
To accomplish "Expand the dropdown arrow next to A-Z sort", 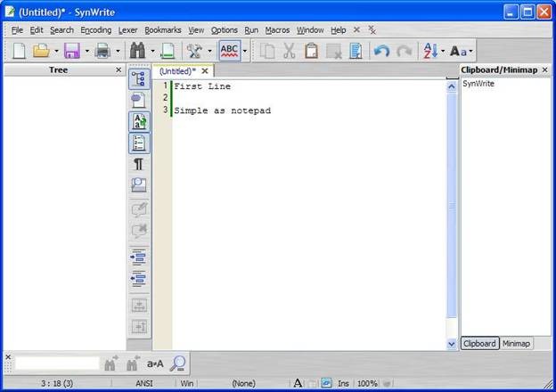I will [x=443, y=51].
